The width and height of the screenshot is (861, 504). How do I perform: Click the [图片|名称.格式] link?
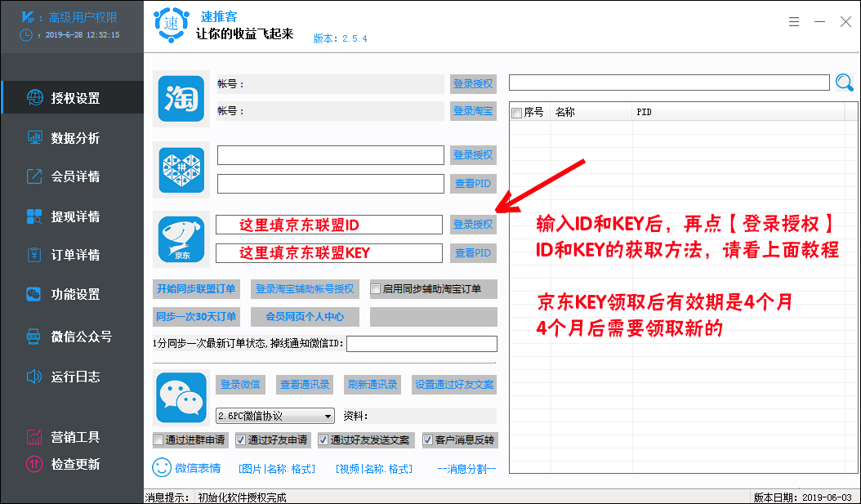[277, 468]
